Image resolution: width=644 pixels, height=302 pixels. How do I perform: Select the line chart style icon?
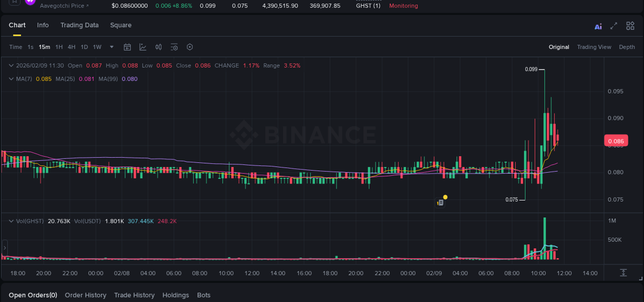click(143, 47)
